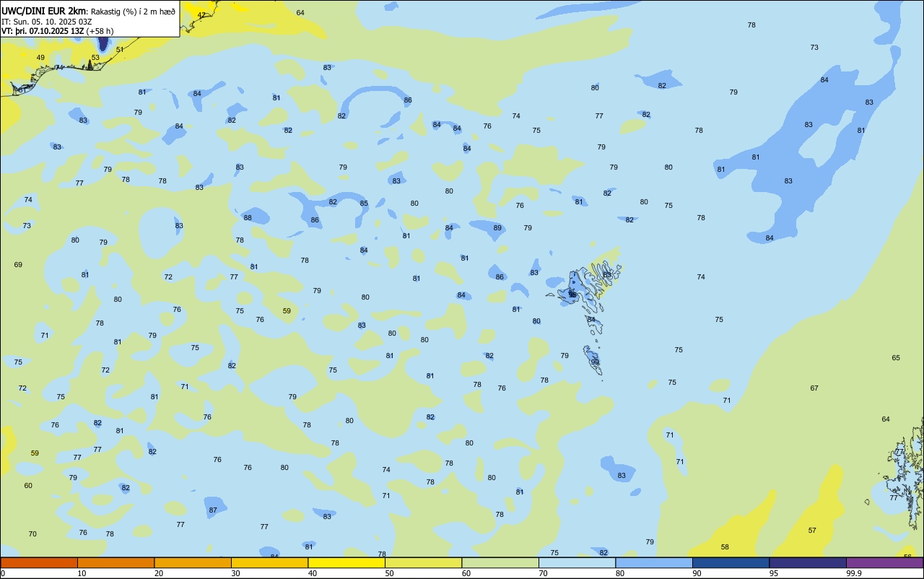
Task: Select the map value 87
Action: point(213,510)
